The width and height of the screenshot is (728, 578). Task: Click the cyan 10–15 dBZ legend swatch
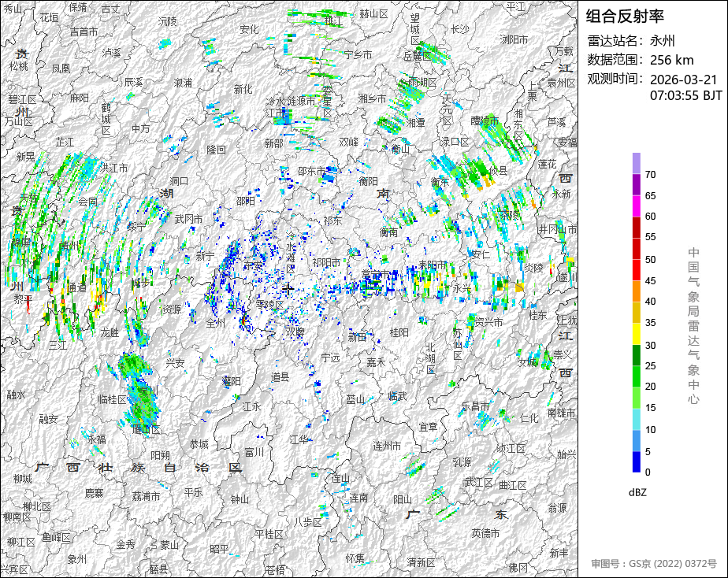(637, 420)
